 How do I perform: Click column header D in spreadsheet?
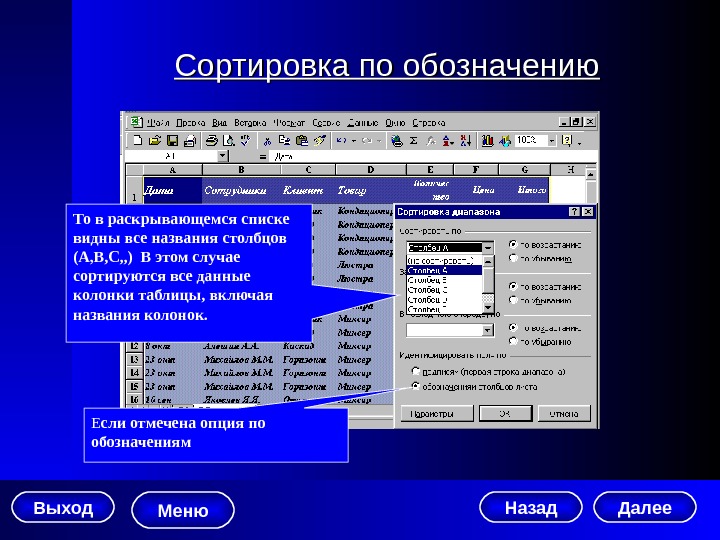click(371, 170)
